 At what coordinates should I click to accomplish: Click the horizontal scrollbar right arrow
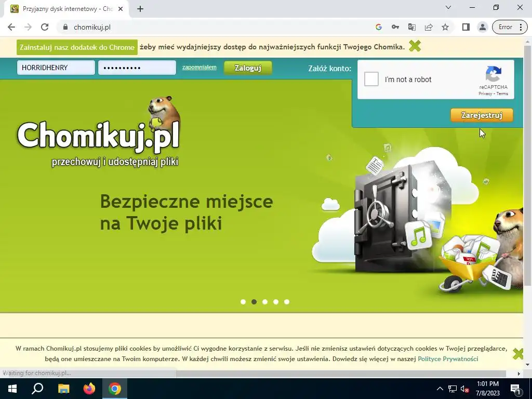(x=518, y=374)
